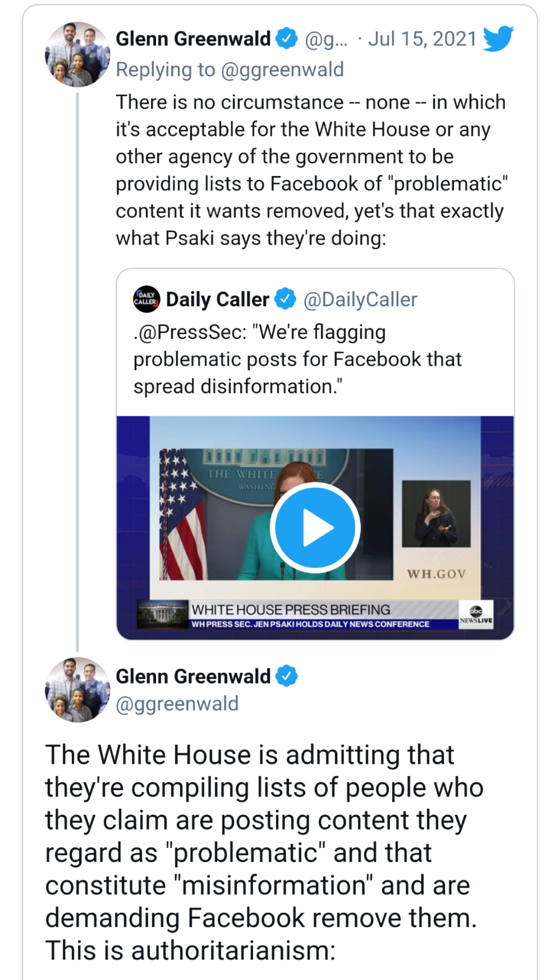Click the lower Glenn Greenwald display name
The width and height of the screenshot is (553, 980).
[x=193, y=676]
